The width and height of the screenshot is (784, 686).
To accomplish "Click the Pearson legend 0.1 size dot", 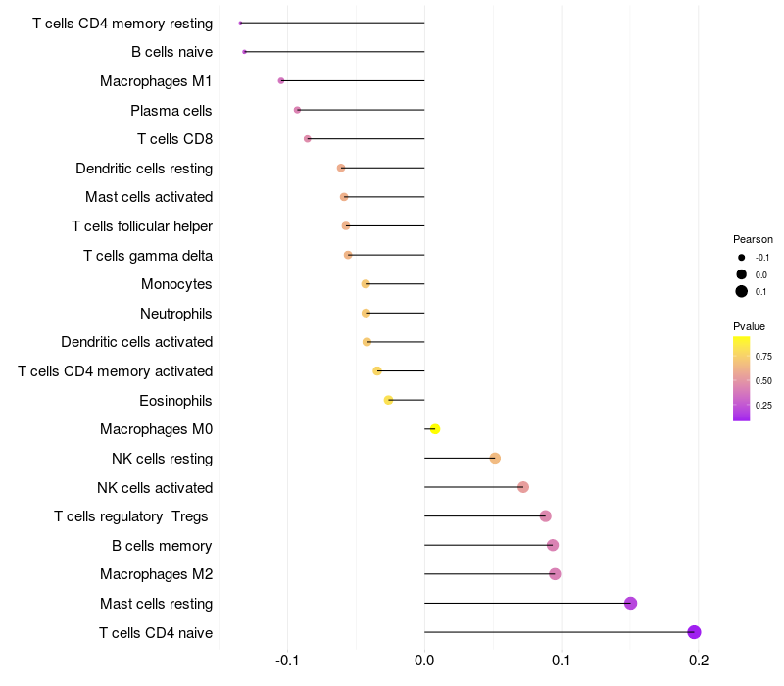I will [x=742, y=291].
